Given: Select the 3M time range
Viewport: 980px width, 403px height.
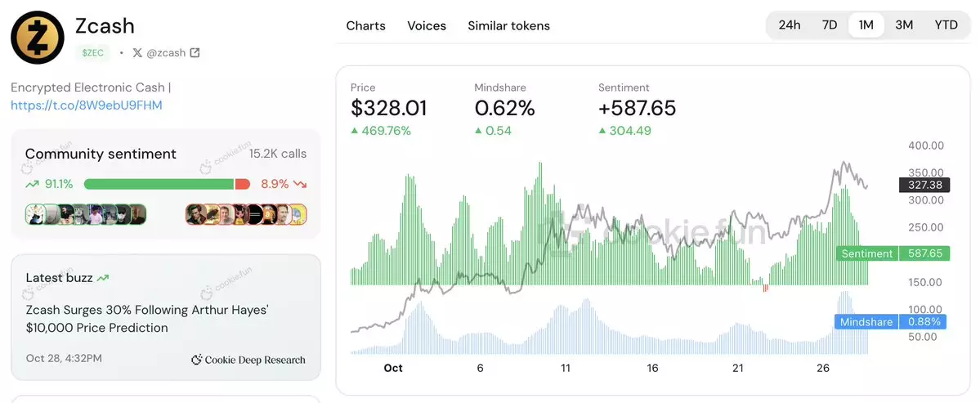Looking at the screenshot, I should [904, 25].
